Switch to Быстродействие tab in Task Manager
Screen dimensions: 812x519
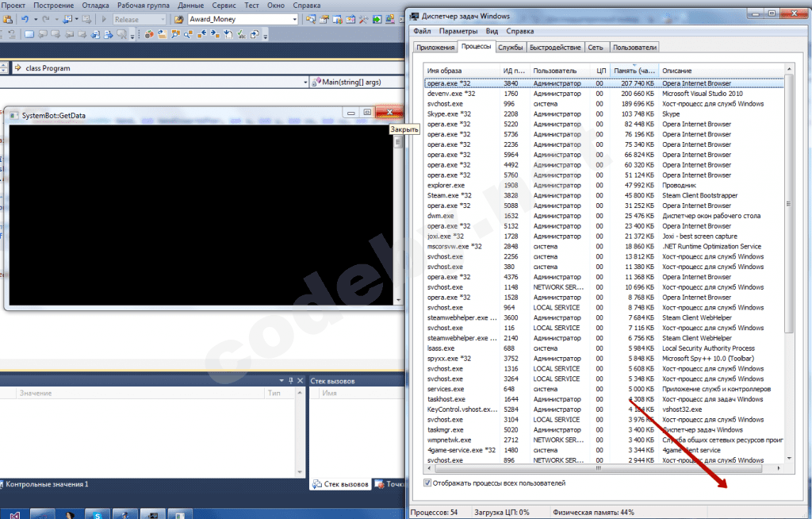(555, 47)
